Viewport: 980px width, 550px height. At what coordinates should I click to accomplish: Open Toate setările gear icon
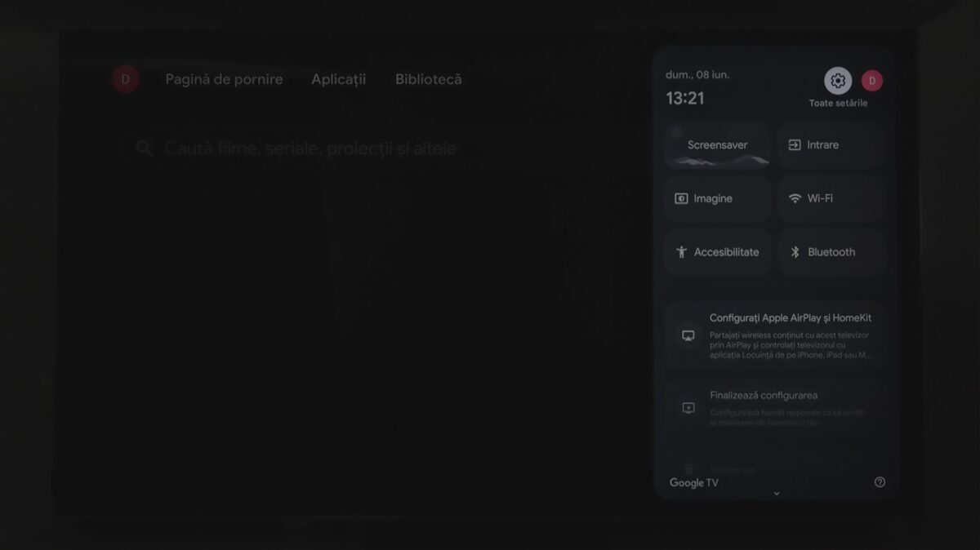click(x=837, y=81)
